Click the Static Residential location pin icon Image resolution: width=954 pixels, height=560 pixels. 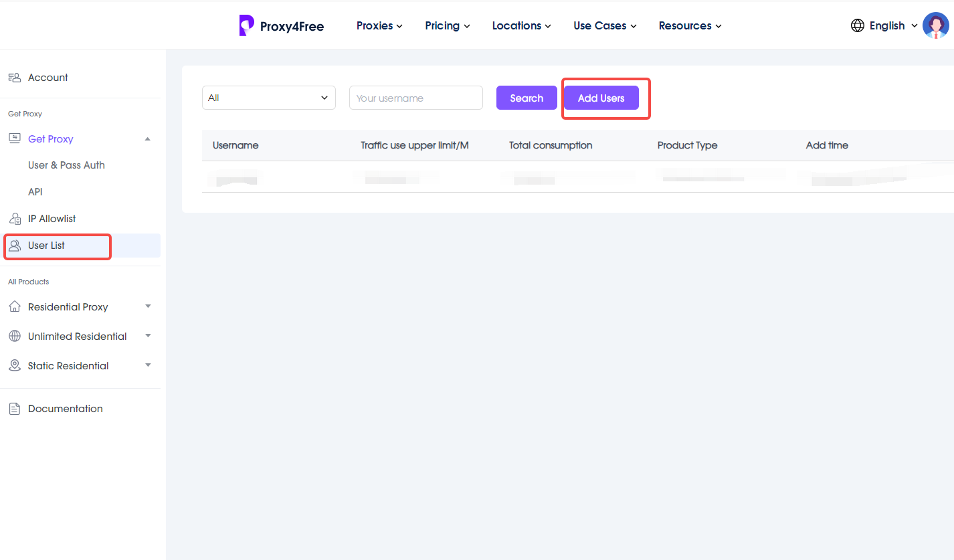click(x=15, y=366)
